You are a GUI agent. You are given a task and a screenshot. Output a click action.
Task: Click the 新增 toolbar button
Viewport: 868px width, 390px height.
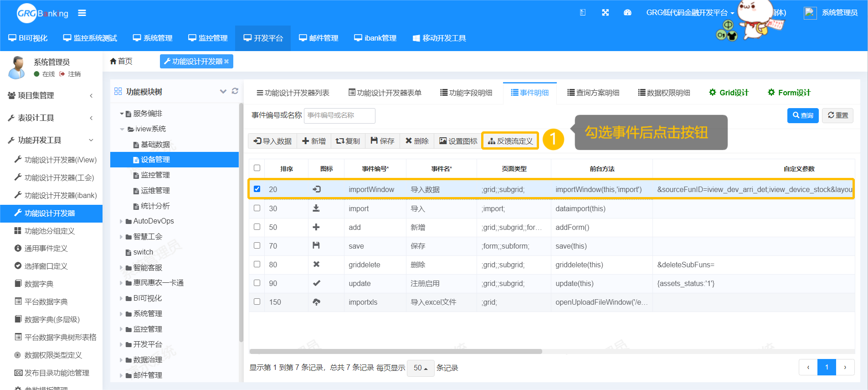(x=314, y=141)
